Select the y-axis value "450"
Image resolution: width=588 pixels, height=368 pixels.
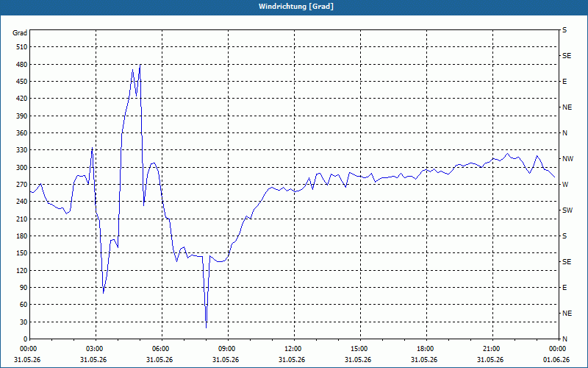pyautogui.click(x=22, y=82)
